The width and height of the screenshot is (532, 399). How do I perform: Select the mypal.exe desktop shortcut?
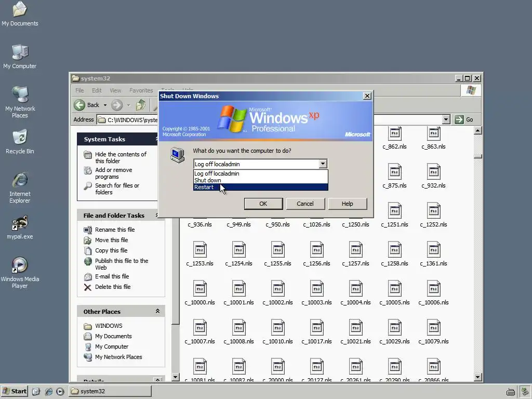20,227
